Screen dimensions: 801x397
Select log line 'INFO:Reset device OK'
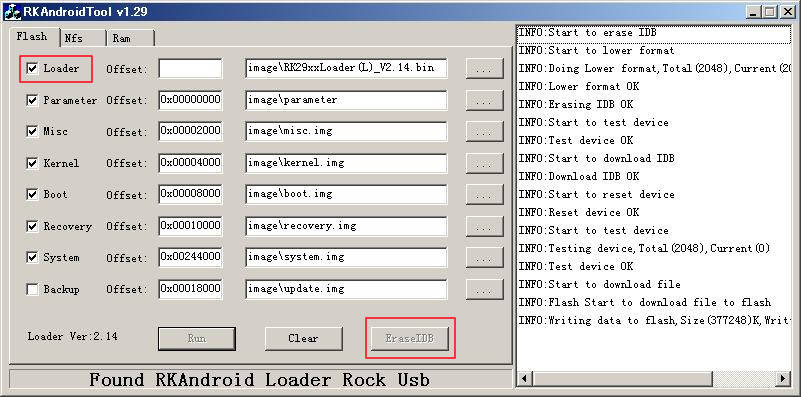tap(654, 212)
